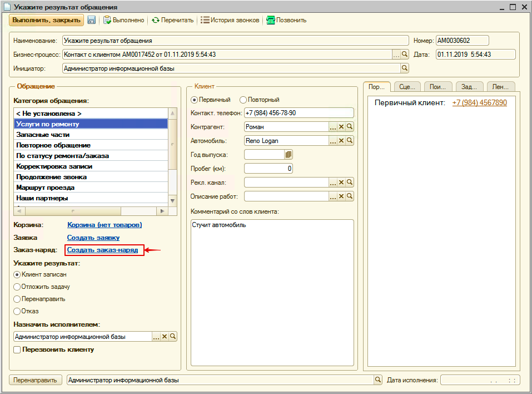Switch to the Сце... tab

pos(407,86)
